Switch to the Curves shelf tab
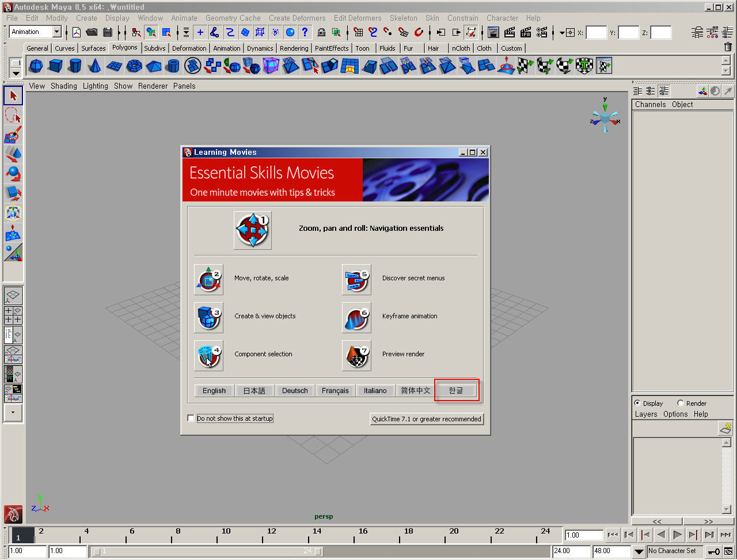The height and width of the screenshot is (560, 737). (64, 48)
